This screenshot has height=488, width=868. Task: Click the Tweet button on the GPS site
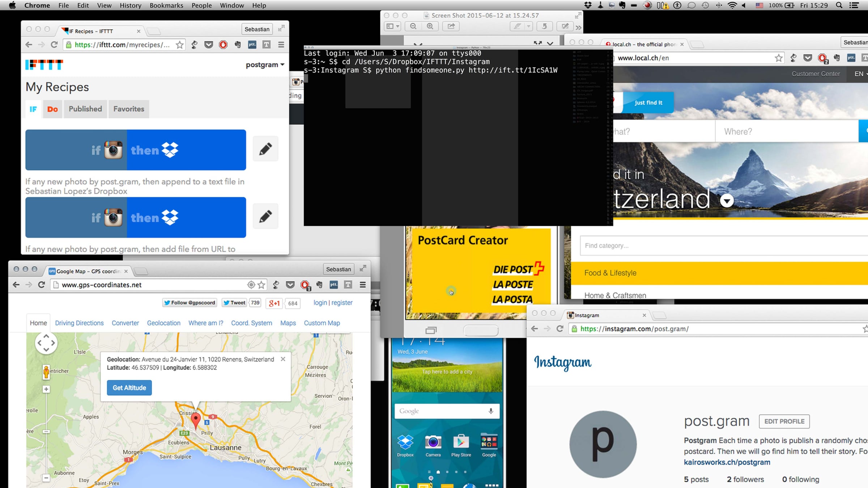tap(234, 303)
